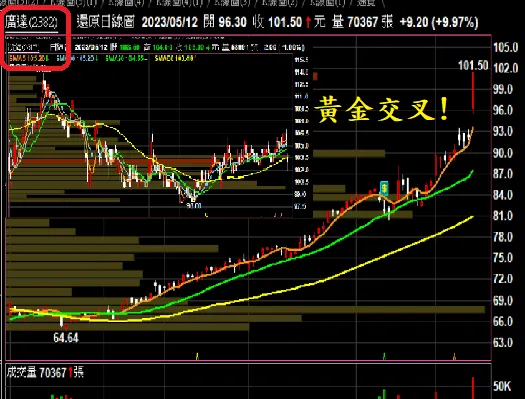This screenshot has height=399, width=525.
Task: Click the teal dollar-sign event marker
Action: 384,188
